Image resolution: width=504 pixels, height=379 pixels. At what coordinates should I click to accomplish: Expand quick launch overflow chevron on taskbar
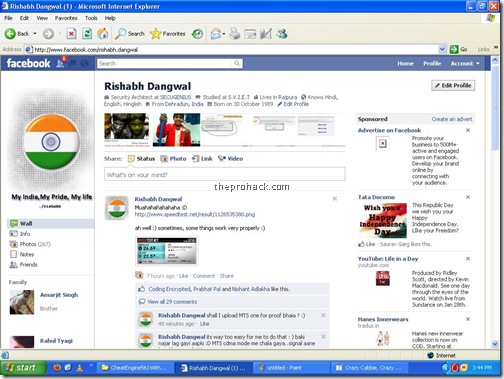(x=91, y=366)
